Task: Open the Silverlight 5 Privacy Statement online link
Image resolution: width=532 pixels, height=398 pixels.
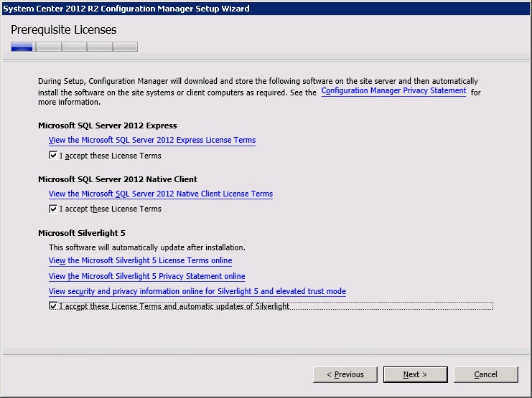Action: pyautogui.click(x=146, y=276)
